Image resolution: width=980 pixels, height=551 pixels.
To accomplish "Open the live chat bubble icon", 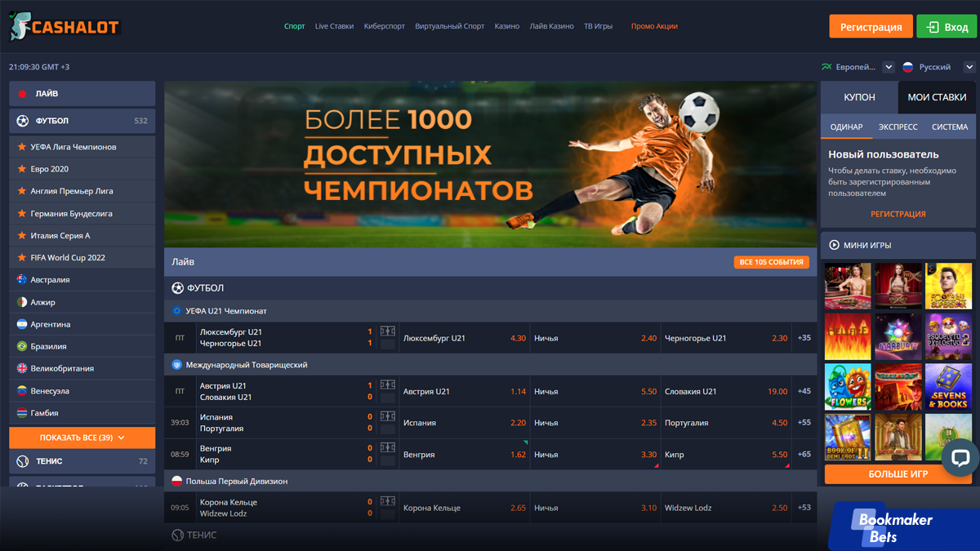I will [960, 458].
